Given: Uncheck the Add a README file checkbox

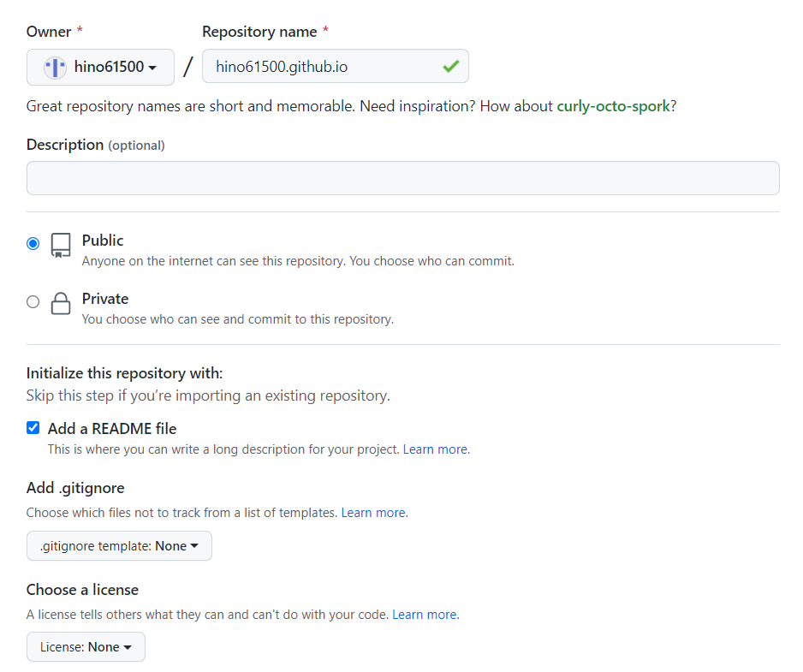Looking at the screenshot, I should pos(33,428).
